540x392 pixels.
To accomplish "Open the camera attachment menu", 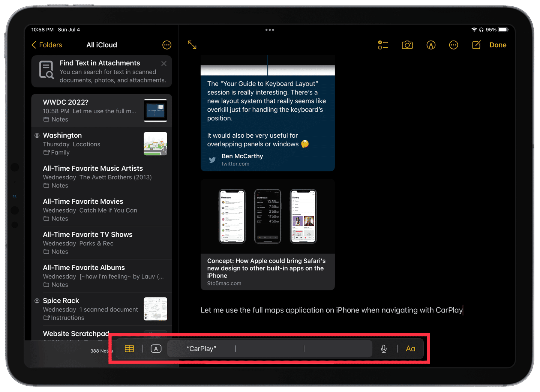I will [x=407, y=45].
